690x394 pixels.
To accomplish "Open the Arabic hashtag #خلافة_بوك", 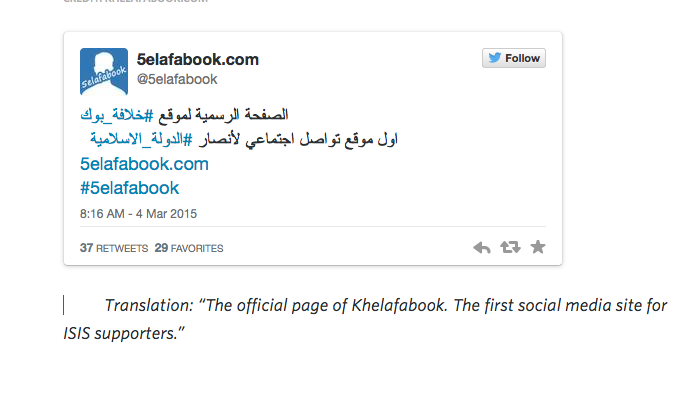I will (x=117, y=115).
